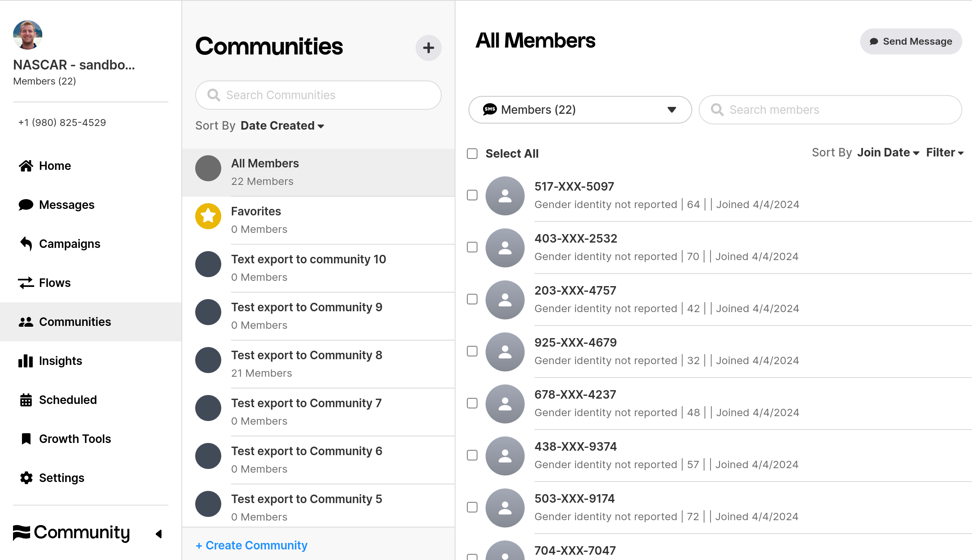Open the Members (22) dropdown
972x560 pixels.
coord(580,110)
